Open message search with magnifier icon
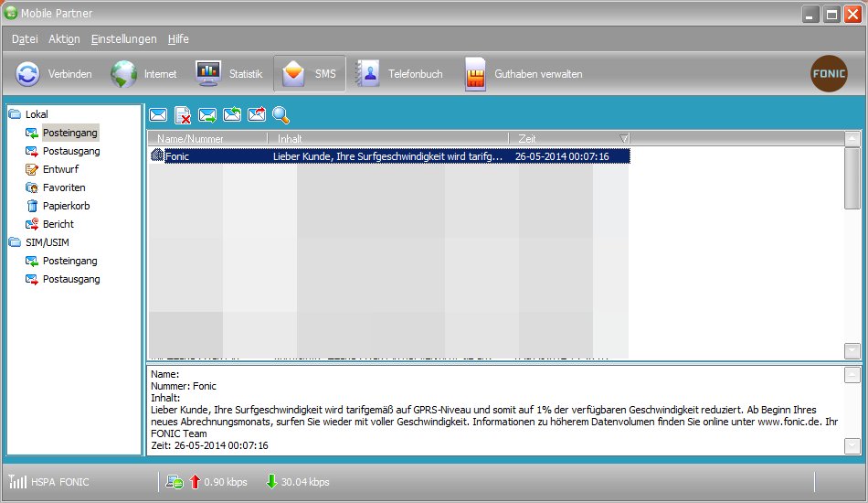The image size is (868, 503). click(281, 114)
